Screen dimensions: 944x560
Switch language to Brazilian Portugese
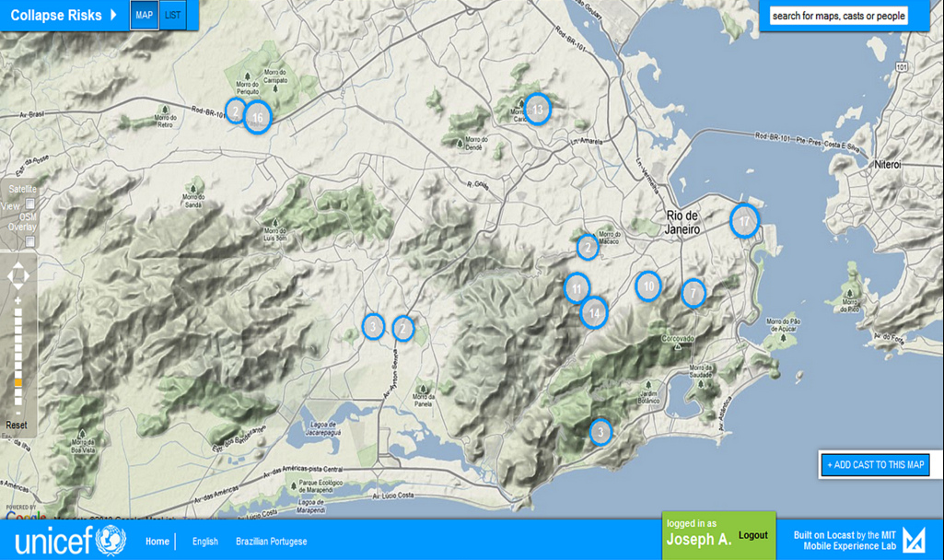pos(271,542)
